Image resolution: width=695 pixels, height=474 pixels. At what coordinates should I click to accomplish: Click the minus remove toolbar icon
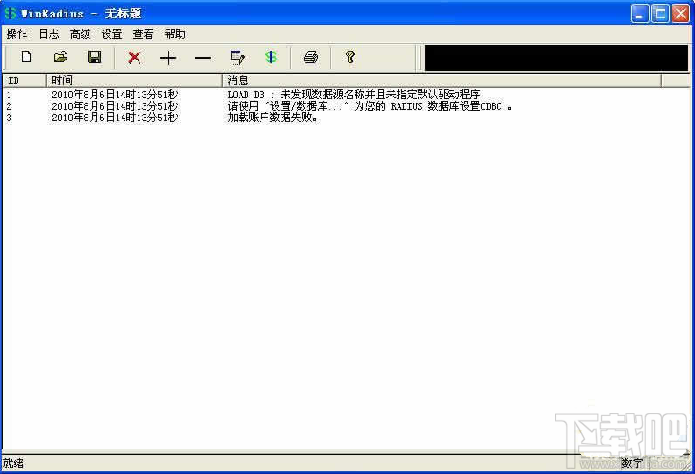click(x=203, y=58)
